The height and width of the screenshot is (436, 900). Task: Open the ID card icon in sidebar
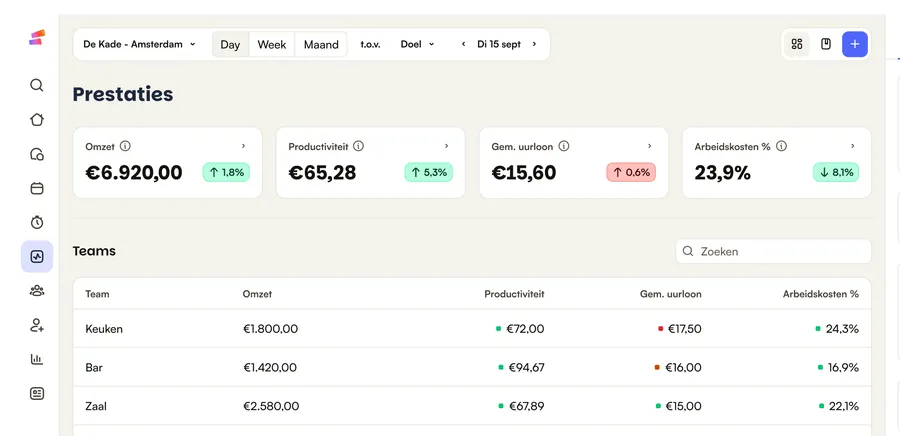(x=37, y=394)
